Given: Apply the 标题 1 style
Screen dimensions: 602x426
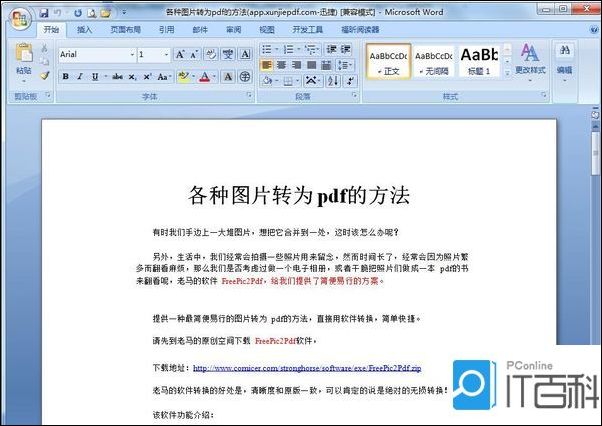Looking at the screenshot, I should click(x=479, y=61).
